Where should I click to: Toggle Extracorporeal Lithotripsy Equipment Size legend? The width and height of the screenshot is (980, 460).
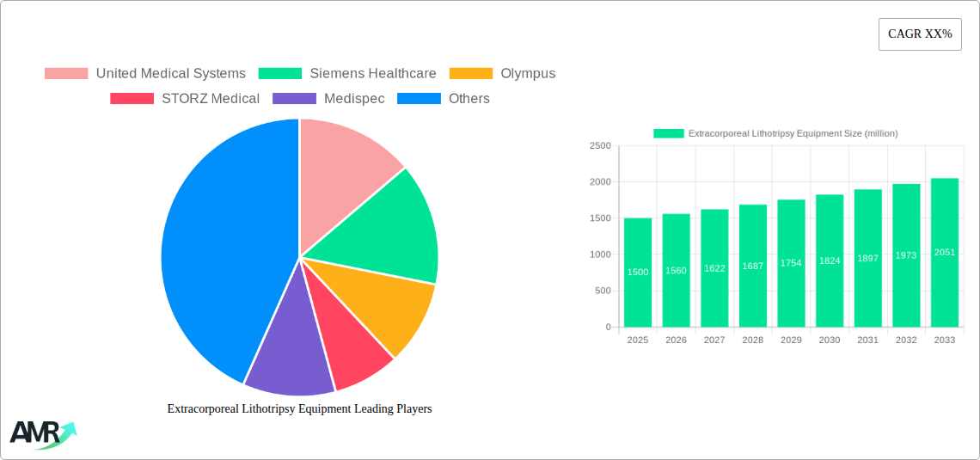tap(775, 133)
